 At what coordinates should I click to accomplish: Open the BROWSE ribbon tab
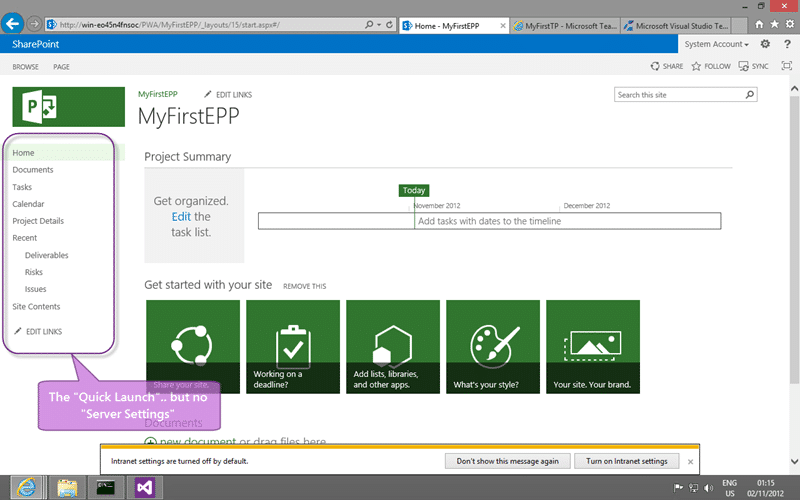pos(26,67)
